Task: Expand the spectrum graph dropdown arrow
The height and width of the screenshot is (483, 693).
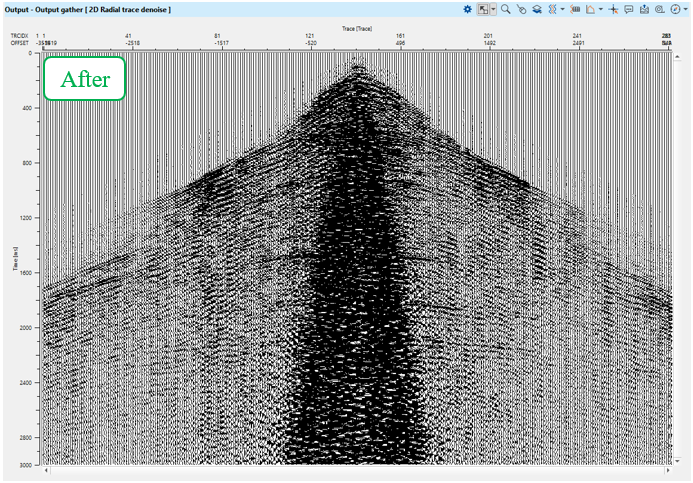Action: pyautogui.click(x=600, y=9)
